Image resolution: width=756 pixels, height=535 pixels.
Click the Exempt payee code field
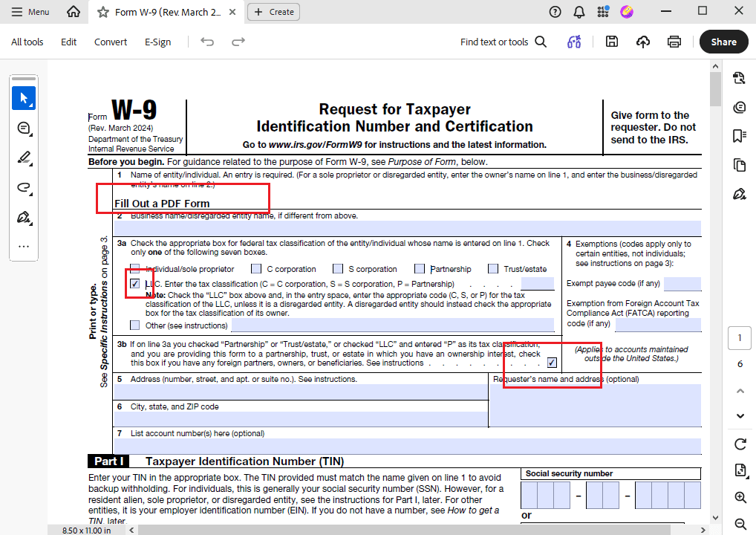(682, 284)
